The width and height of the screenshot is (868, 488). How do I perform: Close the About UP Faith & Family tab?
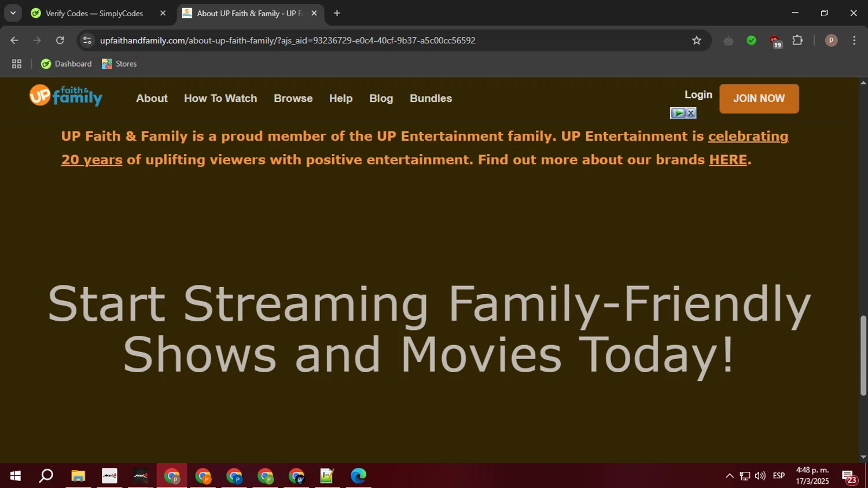pos(314,13)
